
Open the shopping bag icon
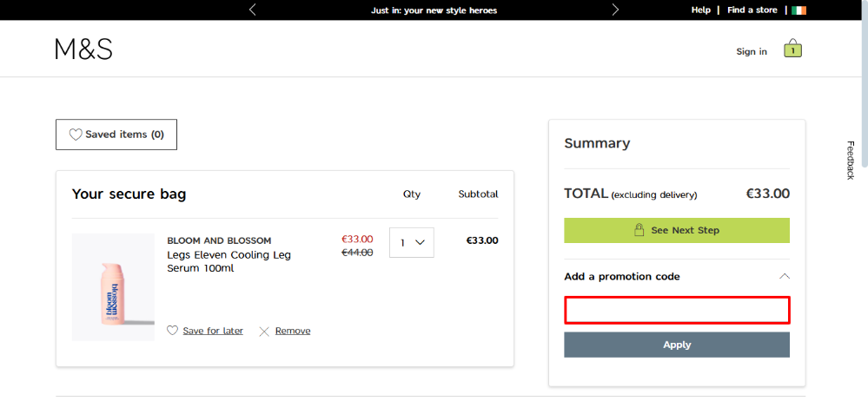pyautogui.click(x=792, y=49)
